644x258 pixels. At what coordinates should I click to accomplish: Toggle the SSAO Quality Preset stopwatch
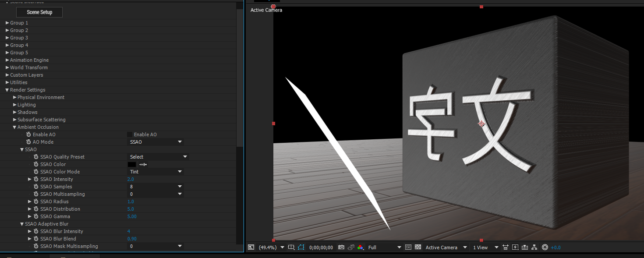(36, 157)
